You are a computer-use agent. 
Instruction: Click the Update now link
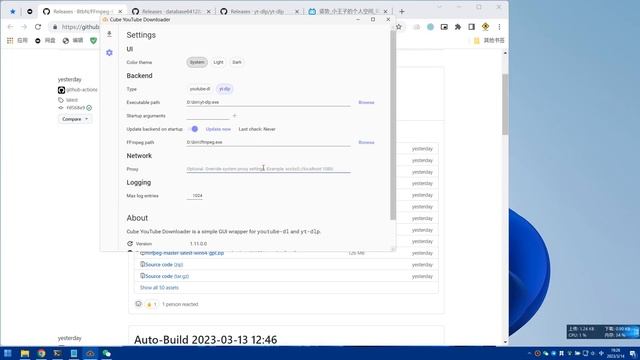click(218, 129)
